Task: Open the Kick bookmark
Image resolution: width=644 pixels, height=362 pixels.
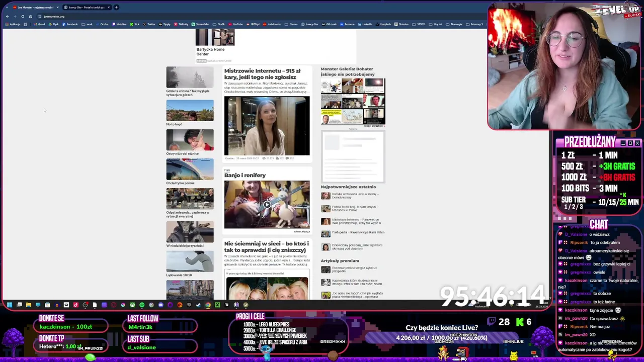Action: pos(134,24)
